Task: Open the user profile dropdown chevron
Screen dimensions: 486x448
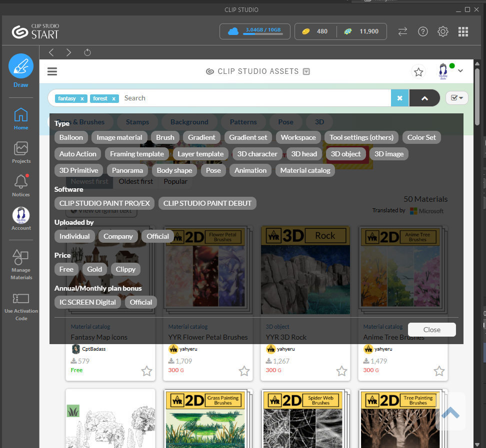Action: [460, 71]
